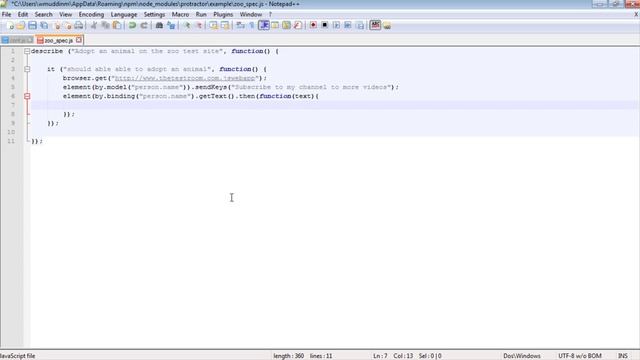Screen dimensions: 640x360
Task: Click Dos\Windows line ending status field
Action: [522, 356]
